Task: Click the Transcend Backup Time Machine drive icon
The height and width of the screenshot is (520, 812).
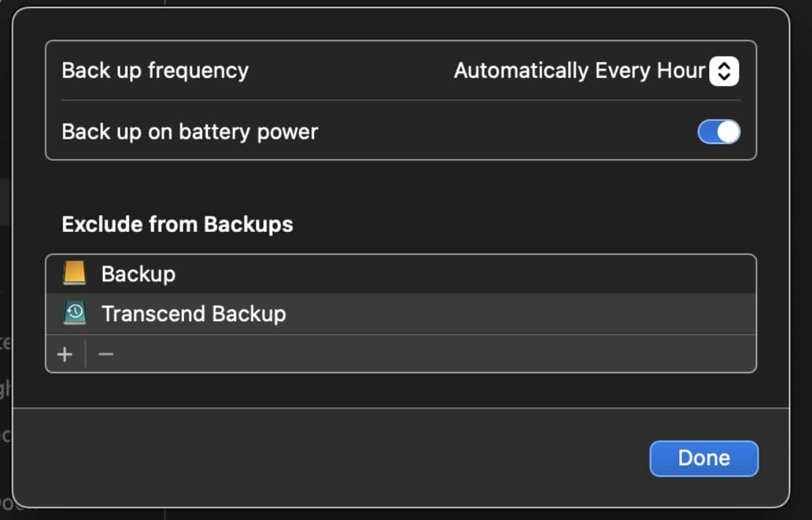Action: point(74,314)
